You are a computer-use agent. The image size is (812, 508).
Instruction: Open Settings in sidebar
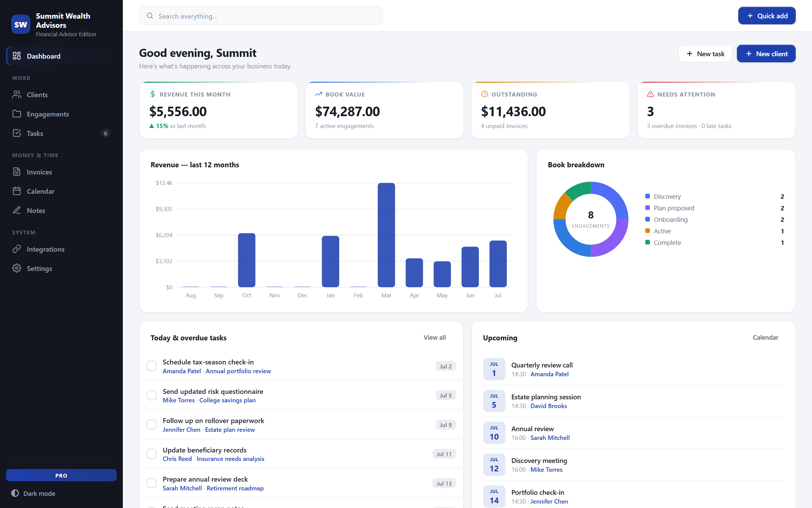(61, 268)
